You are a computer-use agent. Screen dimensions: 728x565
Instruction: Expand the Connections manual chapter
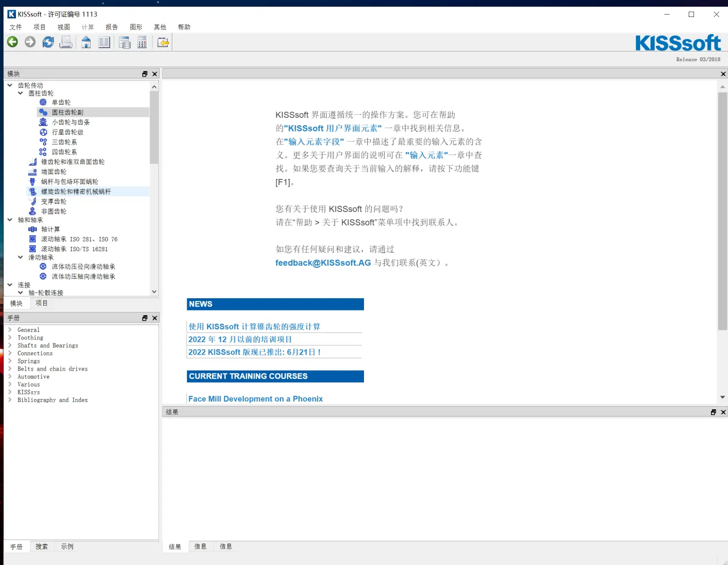[10, 353]
